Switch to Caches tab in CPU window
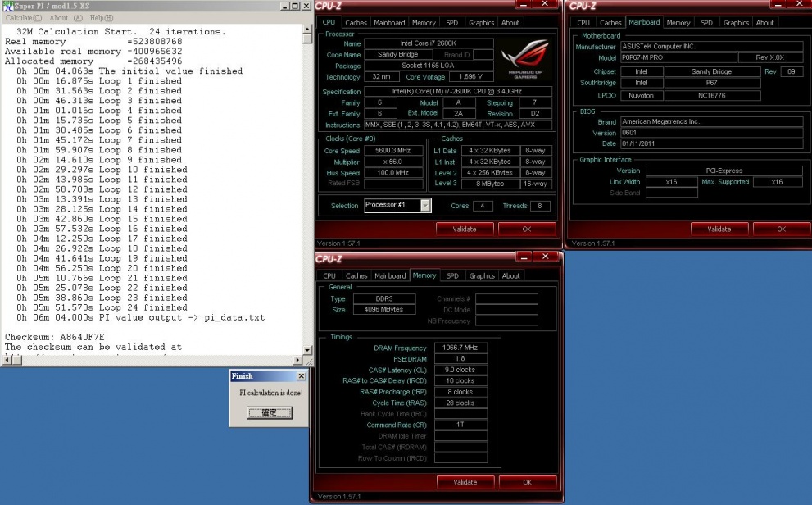The image size is (812, 505). point(356,23)
